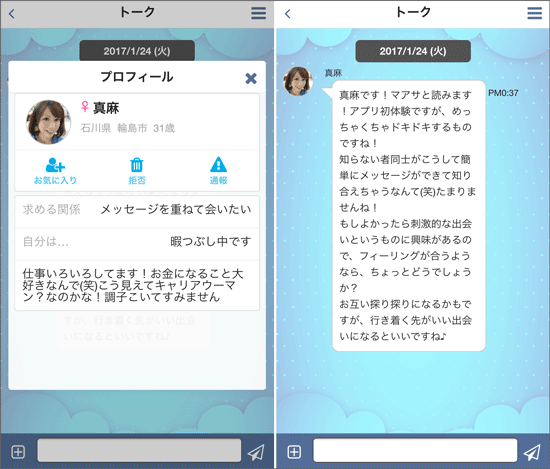Send message with right screen's paper plane
The height and width of the screenshot is (469, 550).
532,452
